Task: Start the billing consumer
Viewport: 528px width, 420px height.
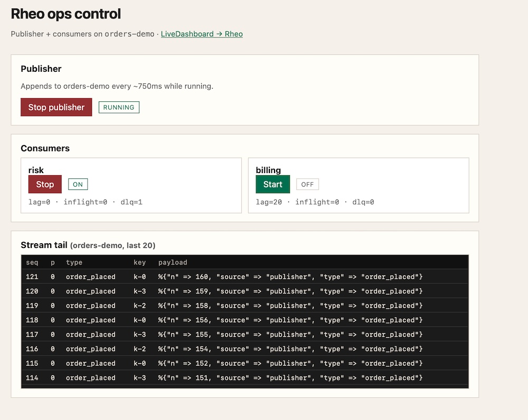Action: coord(273,184)
